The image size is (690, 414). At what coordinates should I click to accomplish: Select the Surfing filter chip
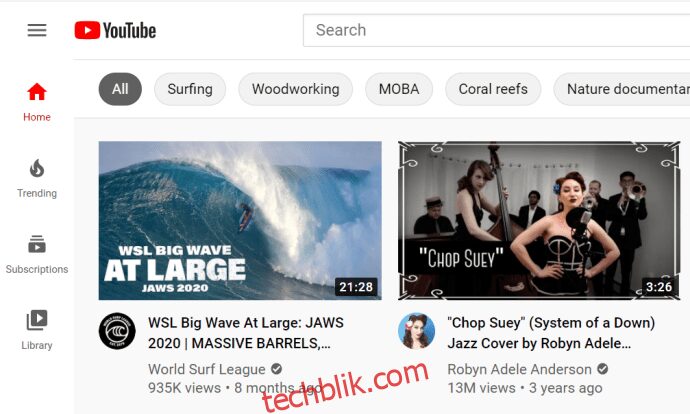190,89
